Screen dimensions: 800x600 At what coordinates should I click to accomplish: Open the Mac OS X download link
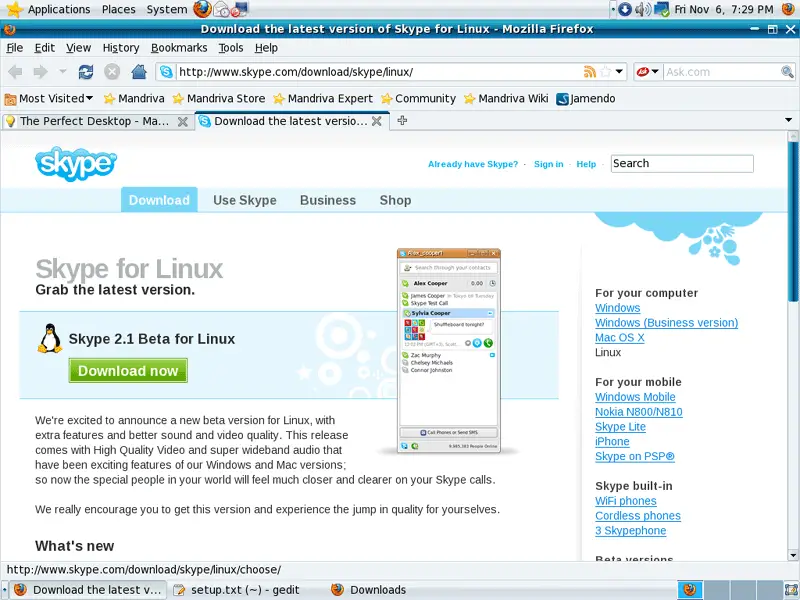[x=619, y=337]
